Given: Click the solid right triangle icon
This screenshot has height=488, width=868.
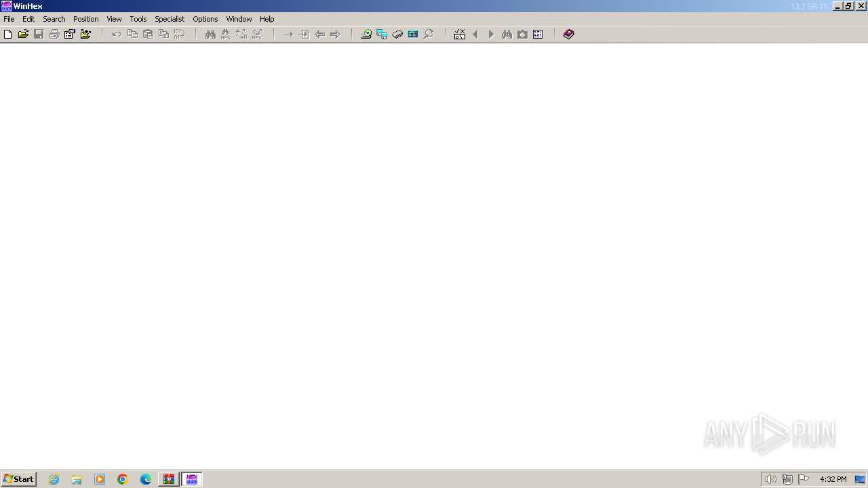Looking at the screenshot, I should tap(491, 34).
